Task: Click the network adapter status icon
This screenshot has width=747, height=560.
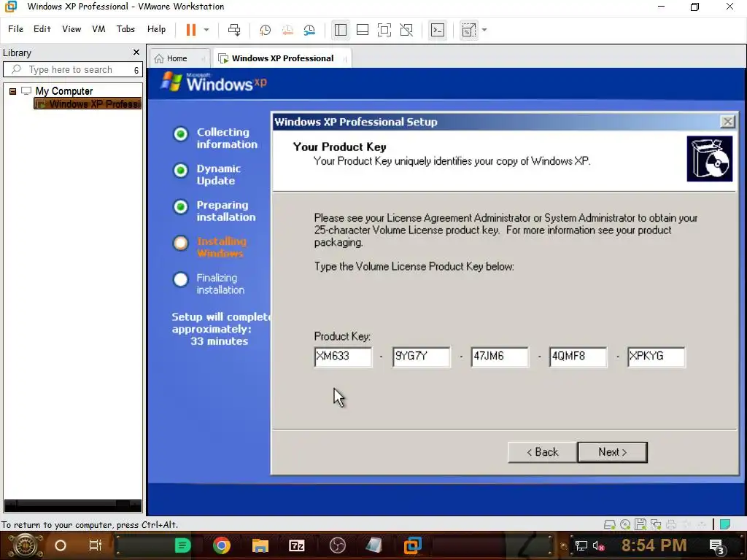Action: [x=656, y=525]
